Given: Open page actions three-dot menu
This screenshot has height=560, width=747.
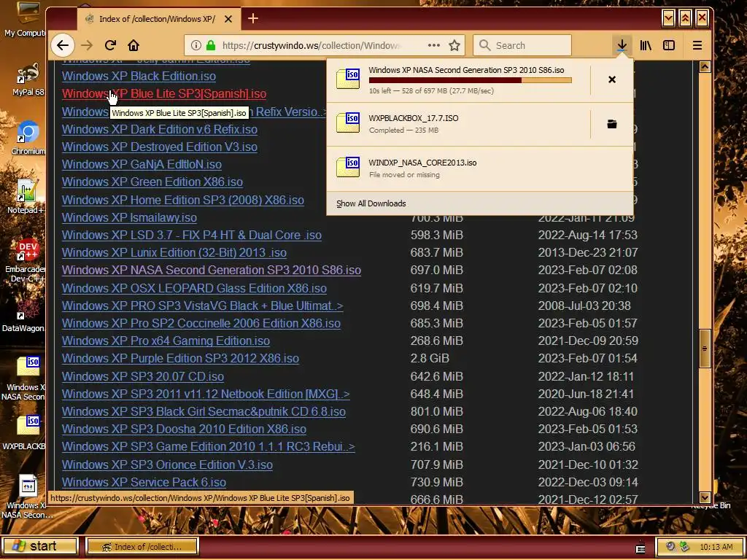Looking at the screenshot, I should [433, 45].
